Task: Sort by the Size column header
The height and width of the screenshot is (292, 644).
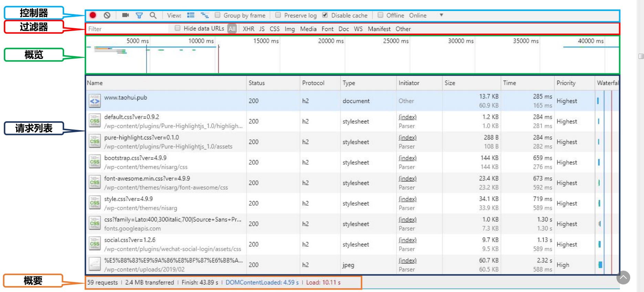Action: point(471,83)
